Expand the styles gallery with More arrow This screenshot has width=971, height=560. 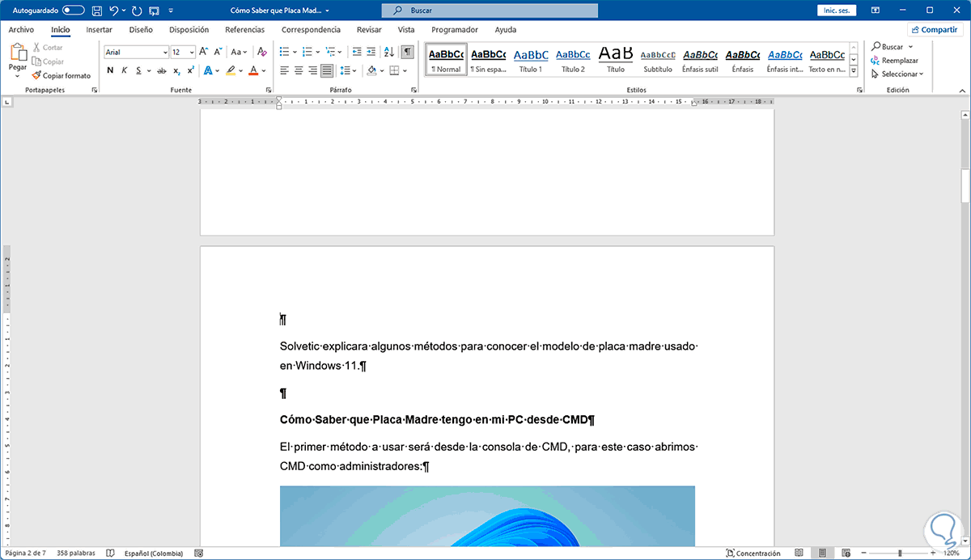click(854, 71)
